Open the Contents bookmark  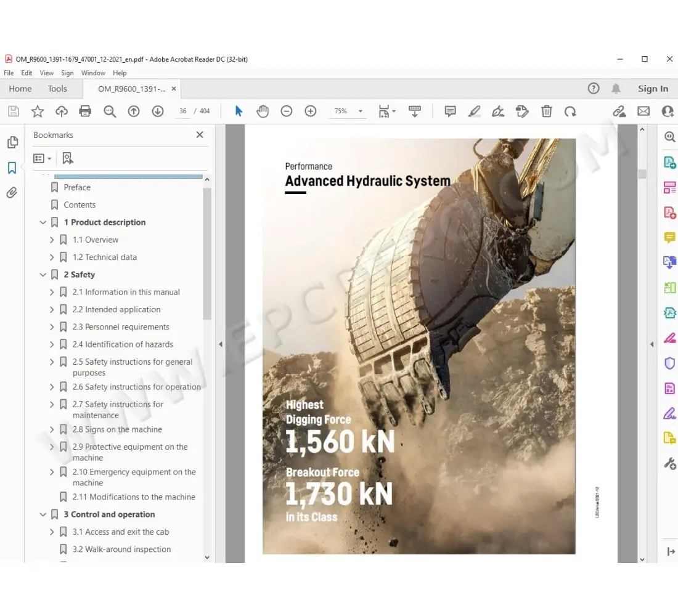(80, 205)
